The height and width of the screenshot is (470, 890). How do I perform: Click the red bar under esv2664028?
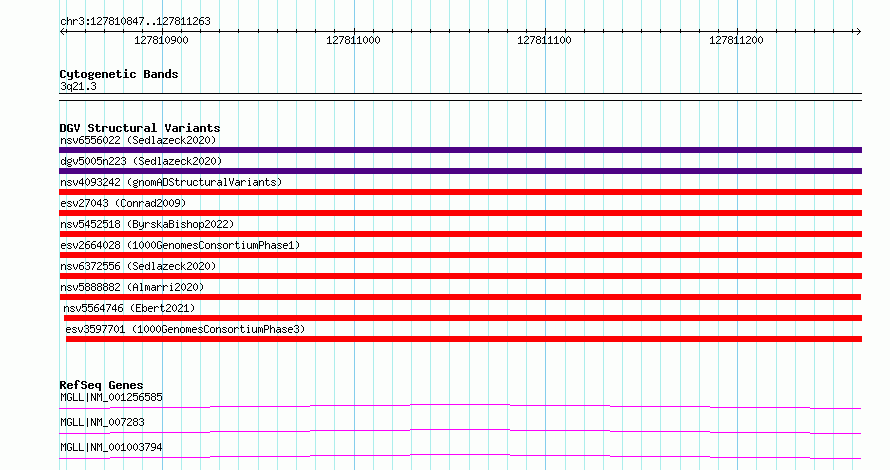tap(460, 255)
